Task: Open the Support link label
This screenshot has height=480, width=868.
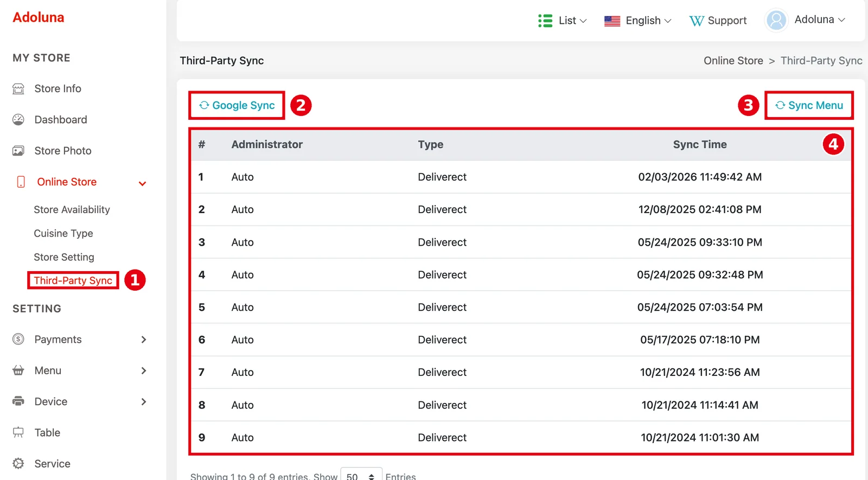Action: pyautogui.click(x=727, y=21)
